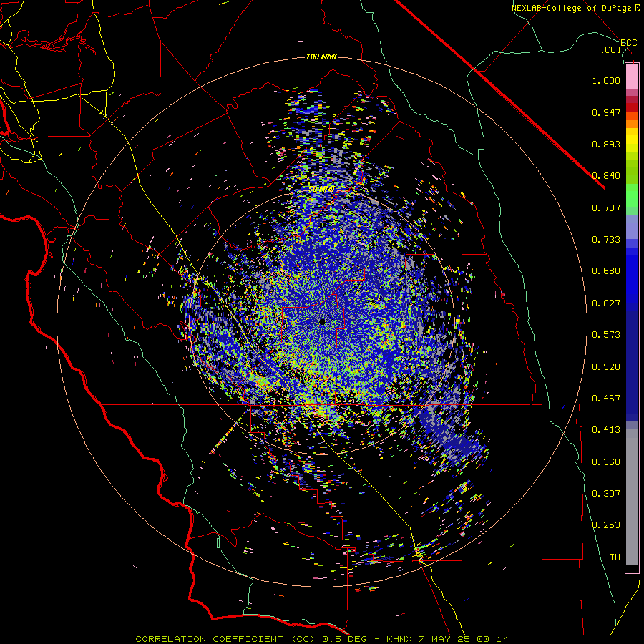Click the 50 NMI range ring label
This screenshot has height=644, width=644.
pos(321,190)
